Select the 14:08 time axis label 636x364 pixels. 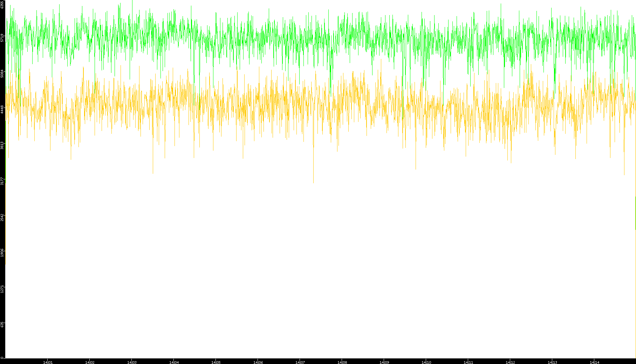(342, 362)
